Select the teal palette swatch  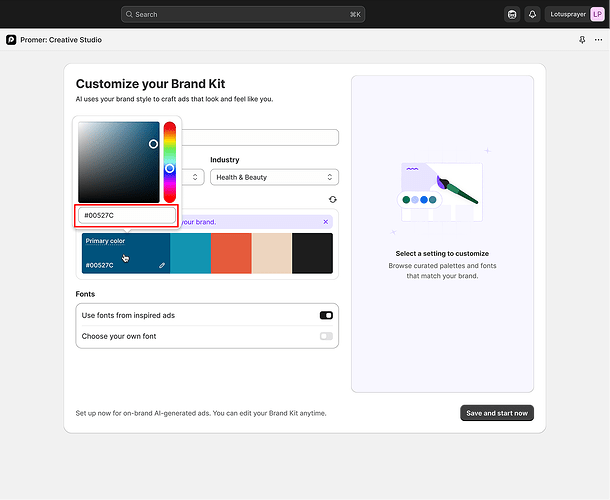coord(191,253)
